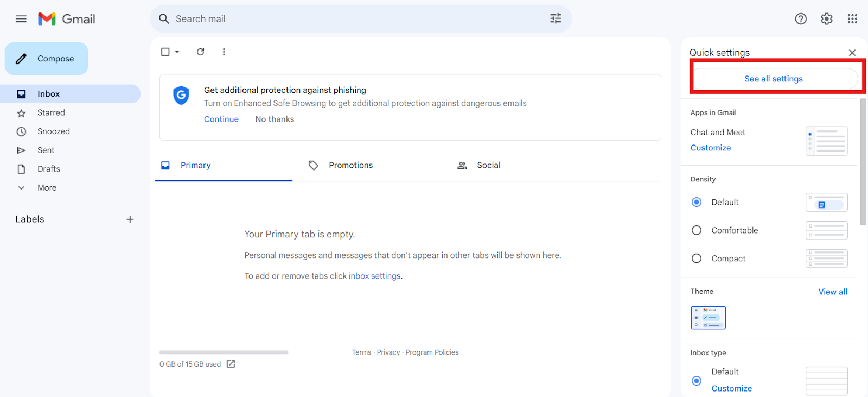Viewport: 868px width, 397px height.
Task: Open Privacy link in footer
Action: click(388, 352)
